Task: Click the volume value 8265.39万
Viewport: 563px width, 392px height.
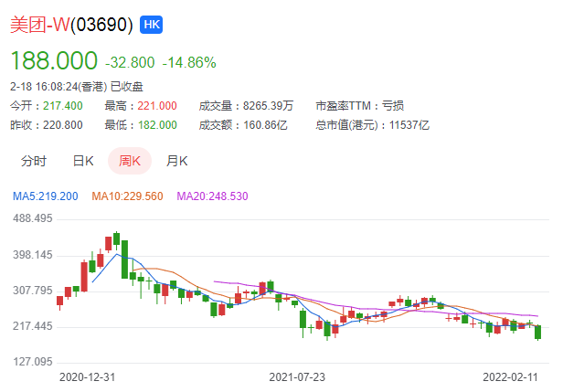Action: [268, 106]
